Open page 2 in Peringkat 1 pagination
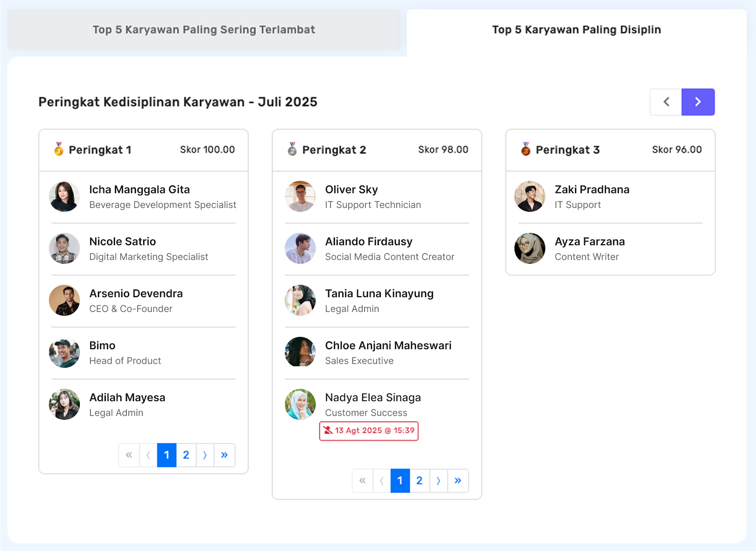The width and height of the screenshot is (756, 551). point(186,455)
